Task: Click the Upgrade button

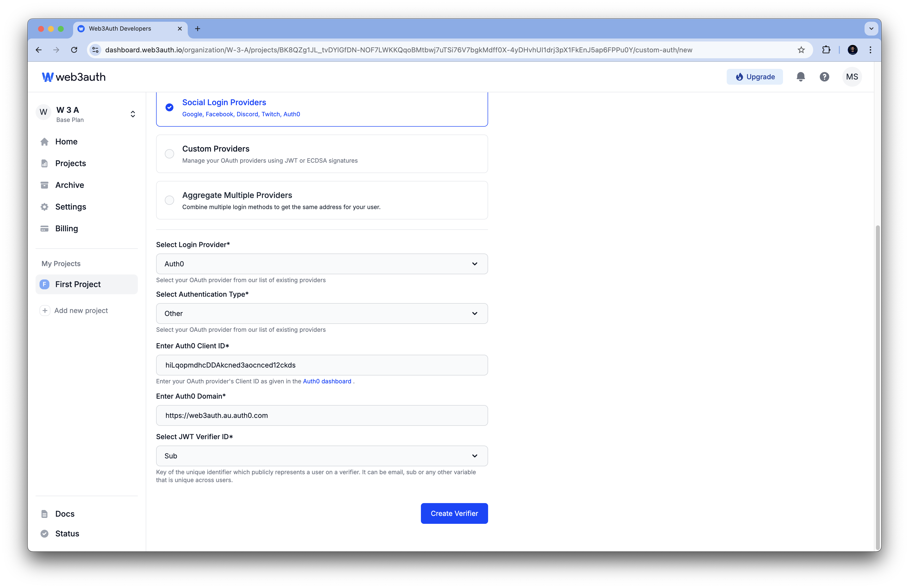Action: point(754,77)
